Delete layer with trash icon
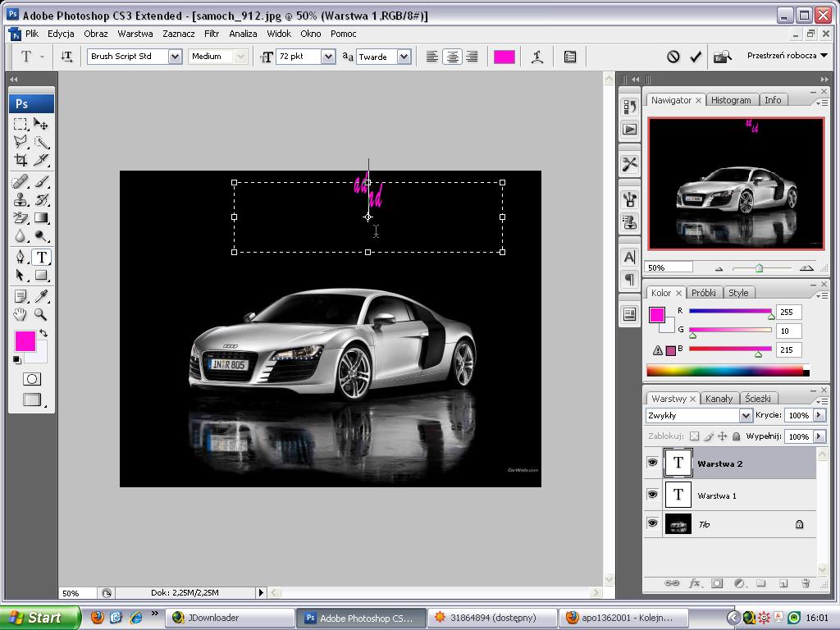The width and height of the screenshot is (840, 630). [x=806, y=583]
